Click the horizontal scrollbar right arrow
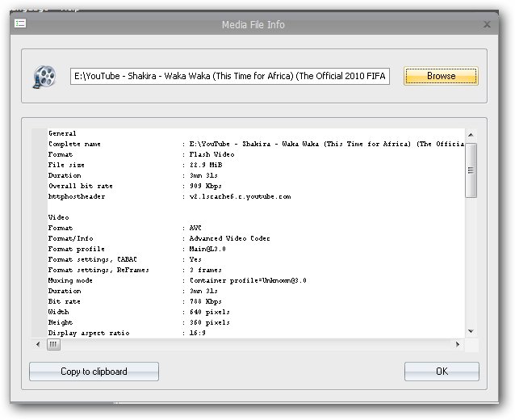The width and height of the screenshot is (515, 420). point(458,344)
